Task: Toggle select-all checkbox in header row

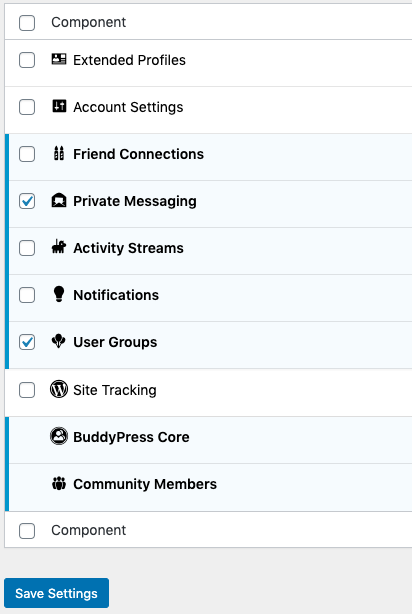Action: tap(27, 23)
